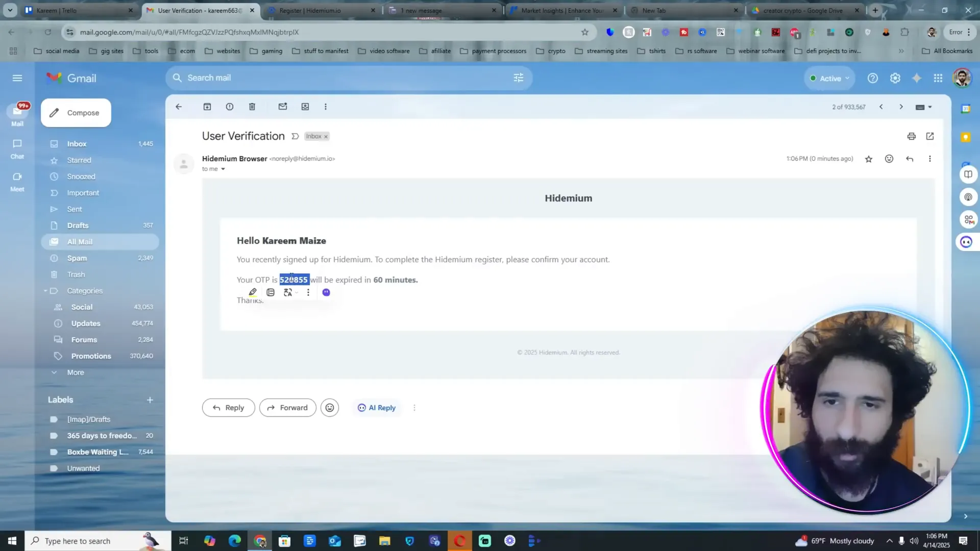980x551 pixels.
Task: Reply using arrow icon in message header
Action: (x=910, y=159)
